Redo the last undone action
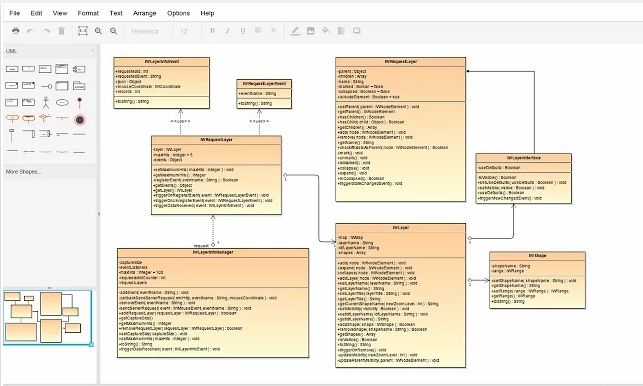The image size is (643, 386). 46,31
